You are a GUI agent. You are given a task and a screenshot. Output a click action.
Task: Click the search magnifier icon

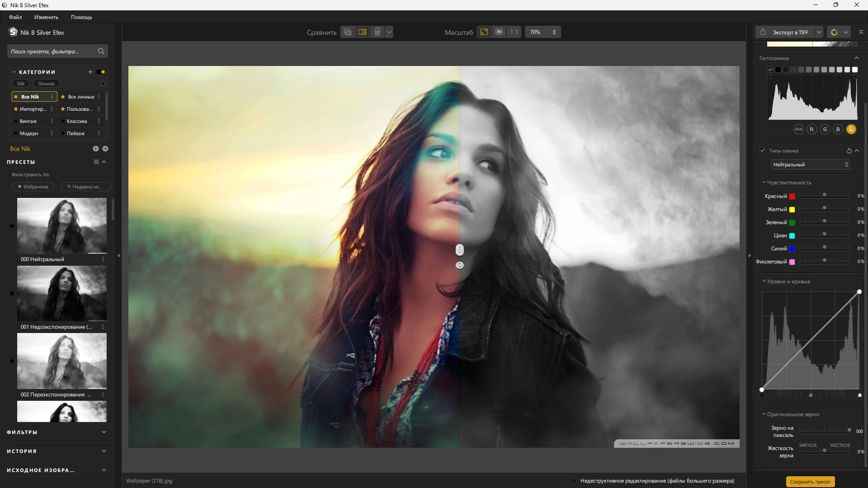[x=101, y=52]
